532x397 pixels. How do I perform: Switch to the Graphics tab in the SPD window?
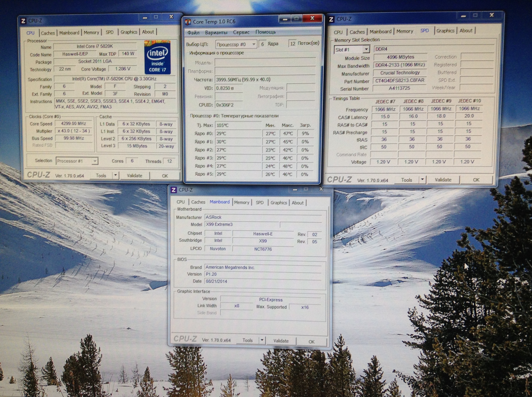click(445, 31)
